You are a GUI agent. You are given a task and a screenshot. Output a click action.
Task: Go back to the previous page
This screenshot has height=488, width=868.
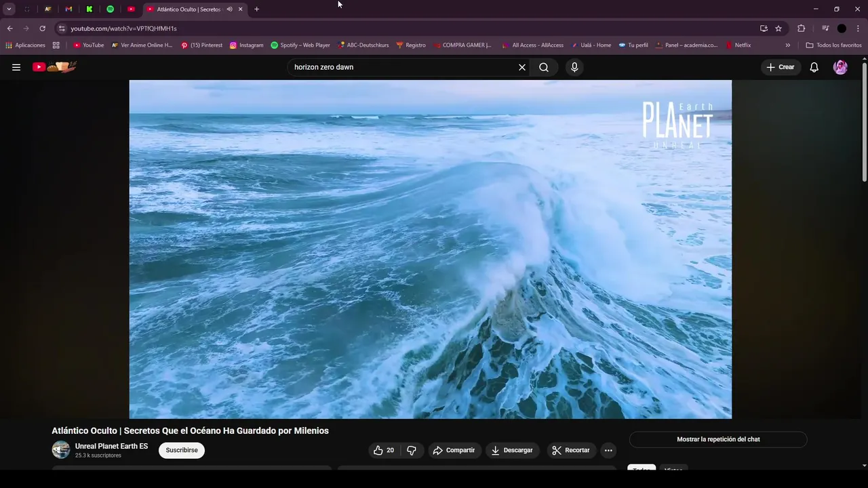(9, 28)
